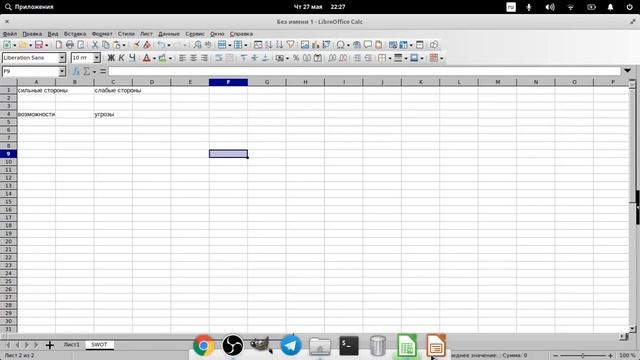The width and height of the screenshot is (640, 360).
Task: Click the AutoFilter funnel icon
Action: click(x=290, y=44)
